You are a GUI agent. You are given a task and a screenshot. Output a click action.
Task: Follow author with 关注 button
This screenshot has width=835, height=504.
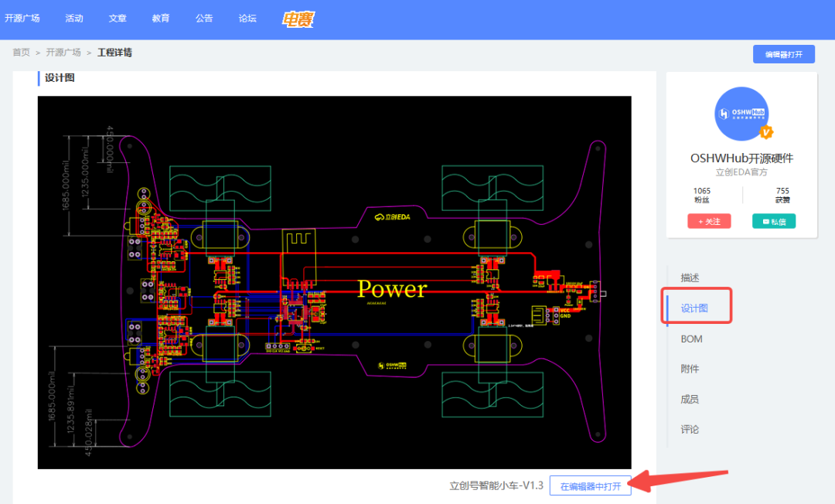[x=709, y=221]
